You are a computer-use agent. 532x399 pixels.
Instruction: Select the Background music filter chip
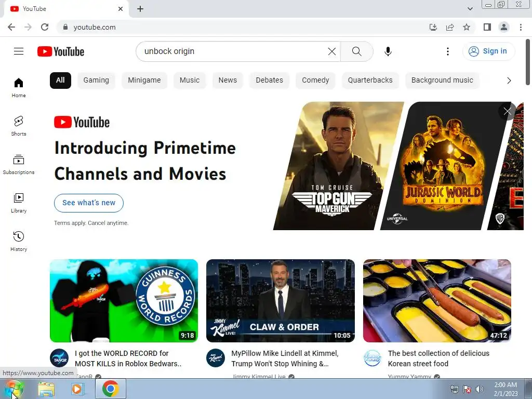(442, 81)
